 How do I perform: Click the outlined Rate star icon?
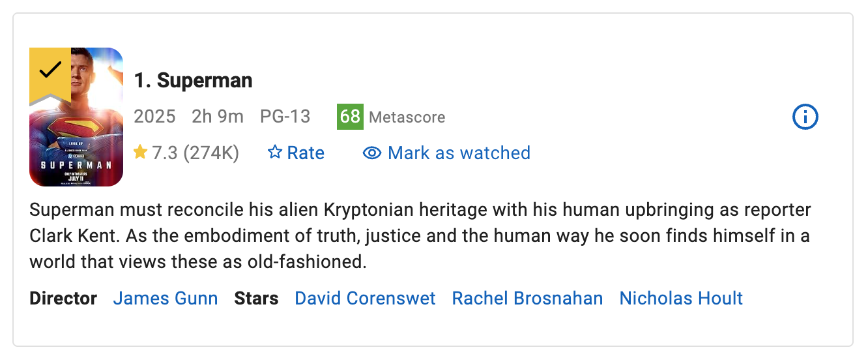(x=275, y=153)
